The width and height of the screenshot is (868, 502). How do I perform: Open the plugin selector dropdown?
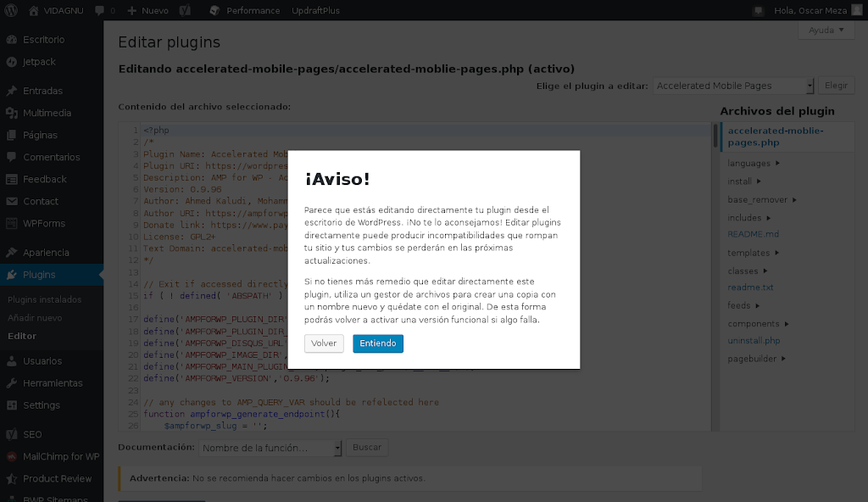pos(733,86)
